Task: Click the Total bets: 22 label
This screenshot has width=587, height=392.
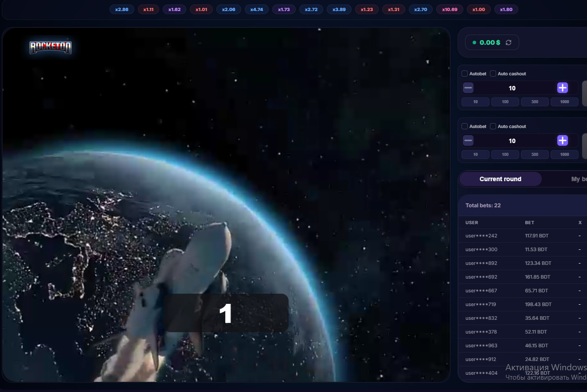Action: tap(483, 206)
